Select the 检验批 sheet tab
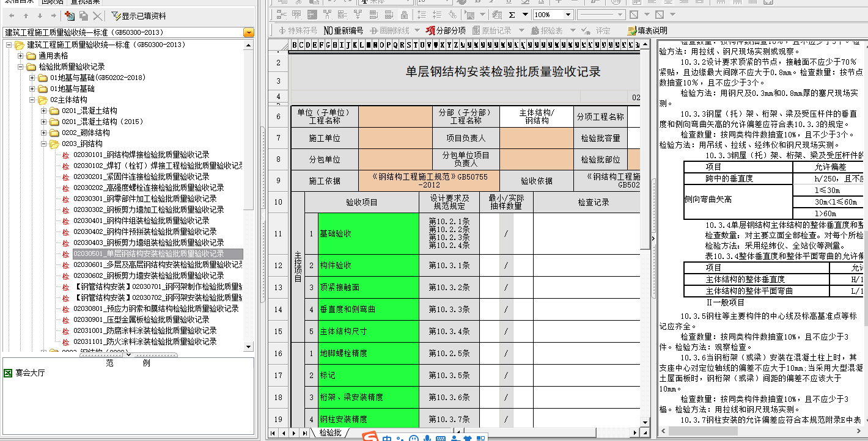This screenshot has width=868, height=441. [x=330, y=432]
